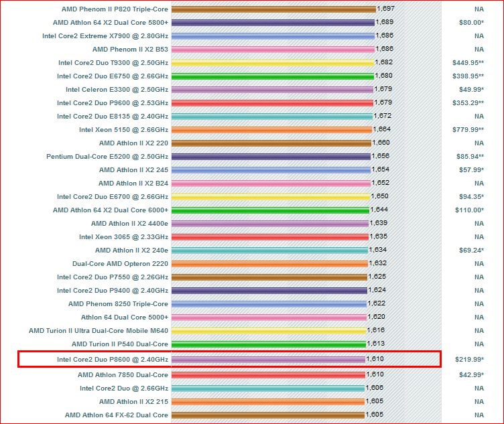Viewport: 504px width, 424px height.
Task: Click the $398.95** price link
Action: click(x=468, y=76)
